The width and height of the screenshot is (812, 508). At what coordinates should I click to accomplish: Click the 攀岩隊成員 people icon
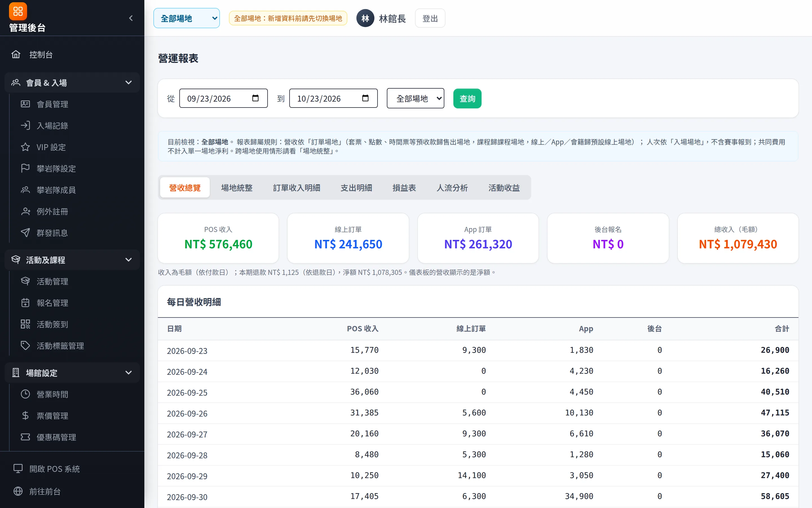click(x=25, y=190)
